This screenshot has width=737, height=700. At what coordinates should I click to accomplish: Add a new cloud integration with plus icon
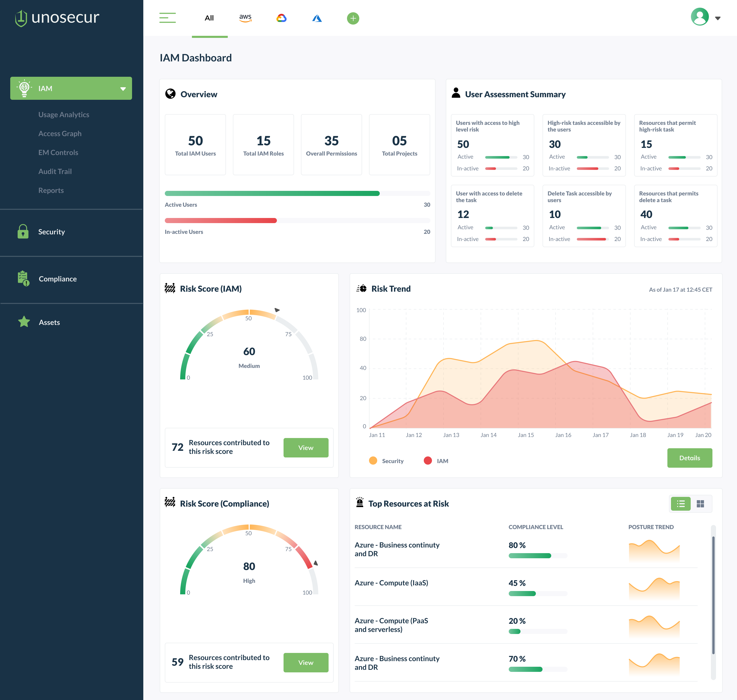point(353,18)
